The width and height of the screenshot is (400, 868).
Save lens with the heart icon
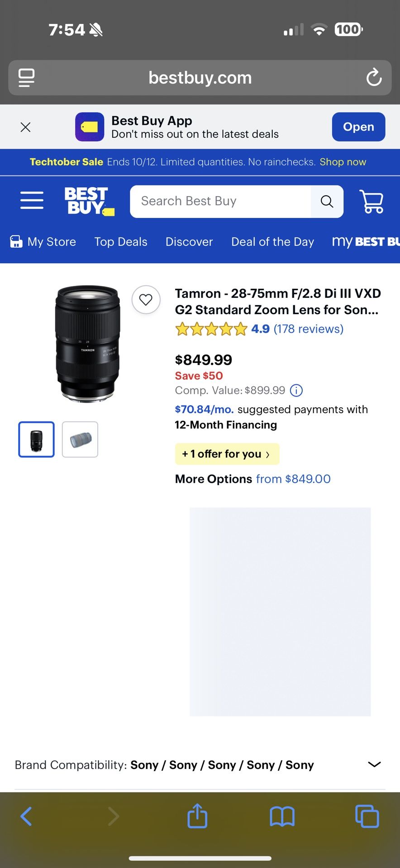tap(146, 300)
